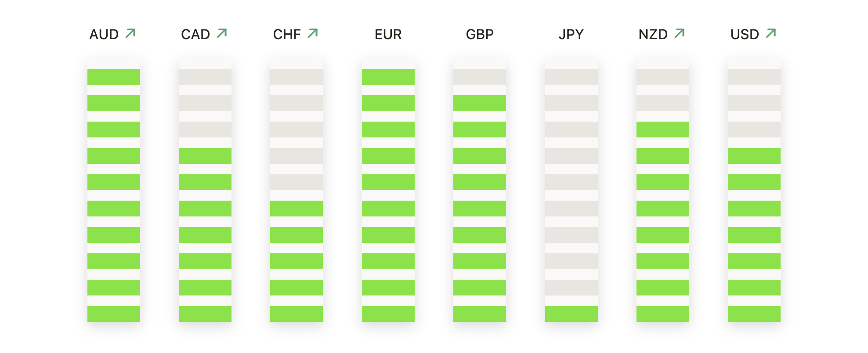Click the bottom green bar in EUR column
868x353 pixels.
[388, 314]
